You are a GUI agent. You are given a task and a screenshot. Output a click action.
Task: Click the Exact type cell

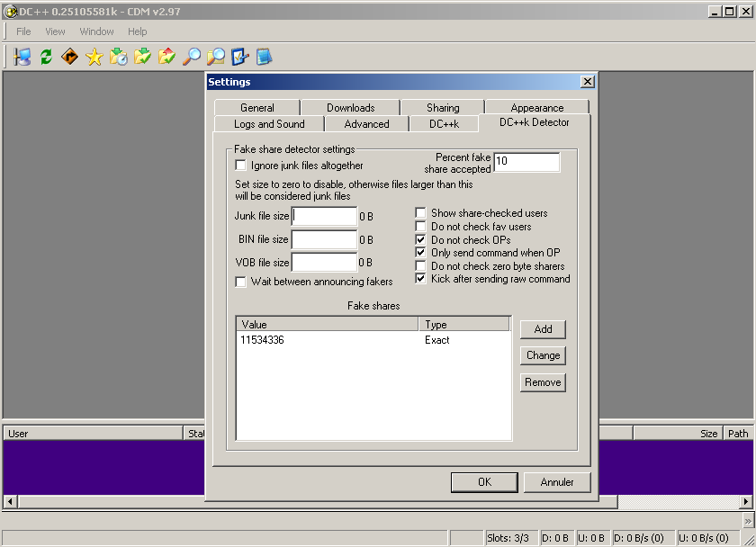(x=436, y=340)
